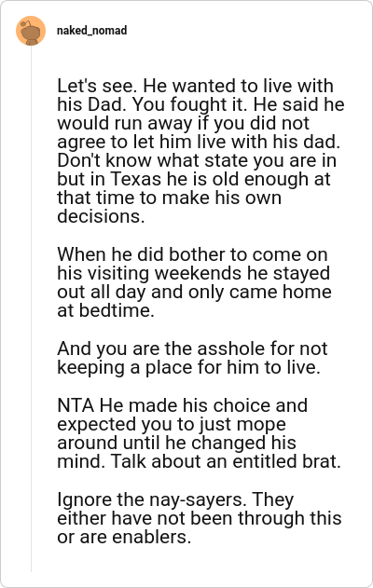This screenshot has height=588, width=373.
Task: Click the line "Don't know what state you are in"
Action: coord(197,160)
